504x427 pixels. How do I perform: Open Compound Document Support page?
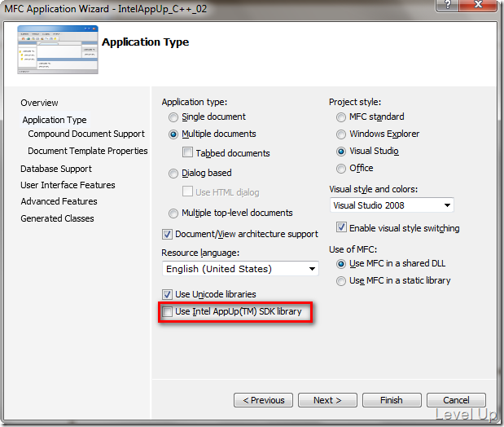[86, 134]
